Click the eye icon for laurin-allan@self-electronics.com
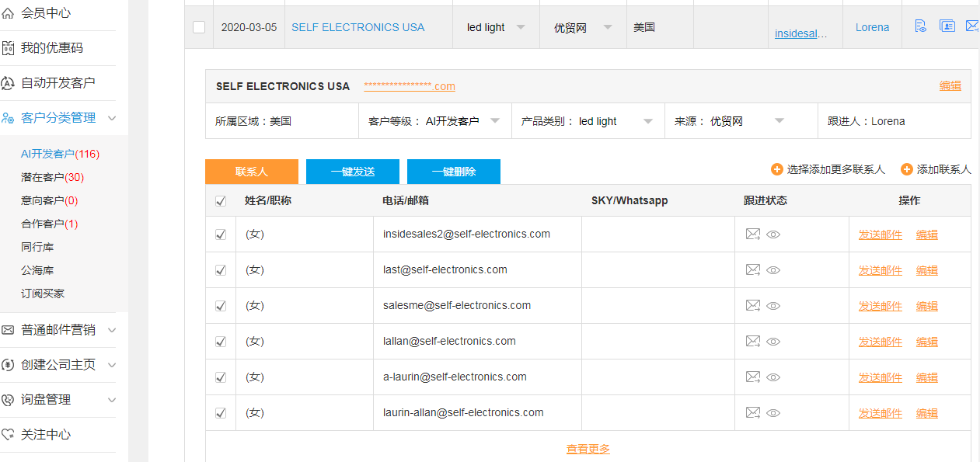The width and height of the screenshot is (980, 462). 773,413
